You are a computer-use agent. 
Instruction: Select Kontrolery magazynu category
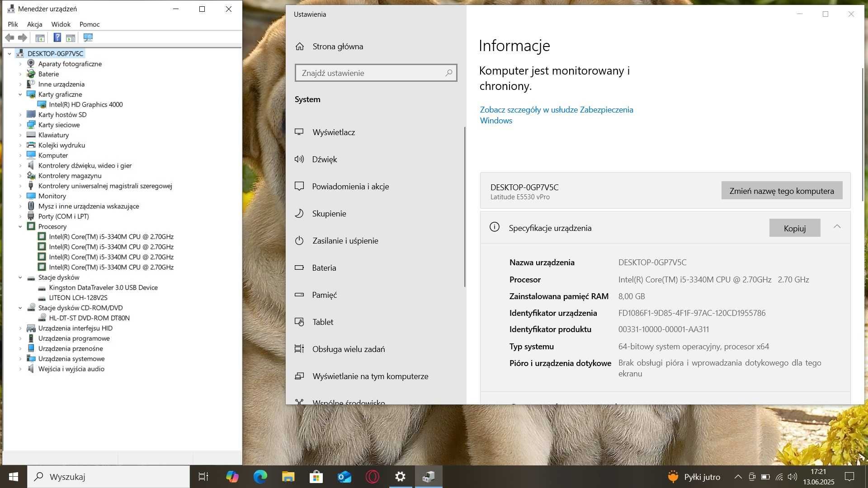70,176
